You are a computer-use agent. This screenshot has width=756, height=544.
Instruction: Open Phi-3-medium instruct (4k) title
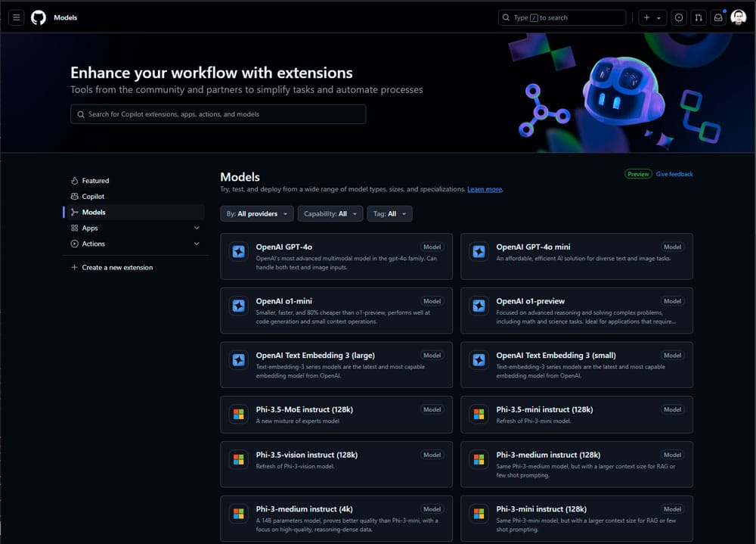click(x=304, y=508)
